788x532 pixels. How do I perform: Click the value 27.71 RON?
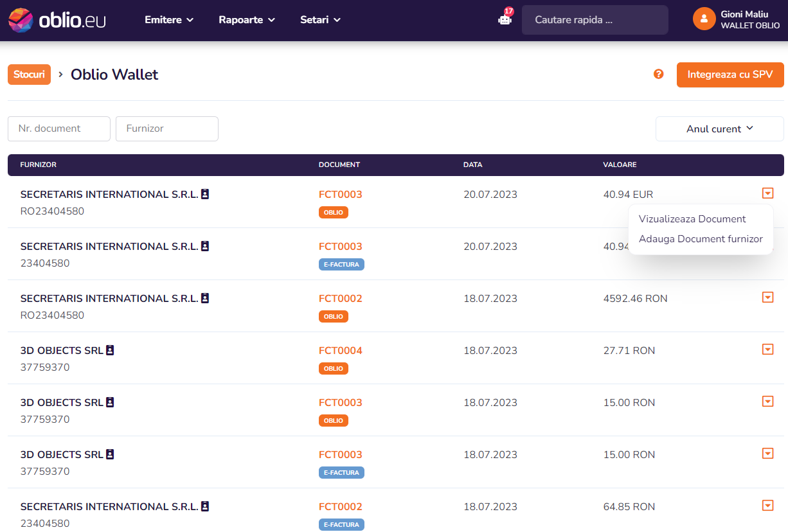point(629,351)
